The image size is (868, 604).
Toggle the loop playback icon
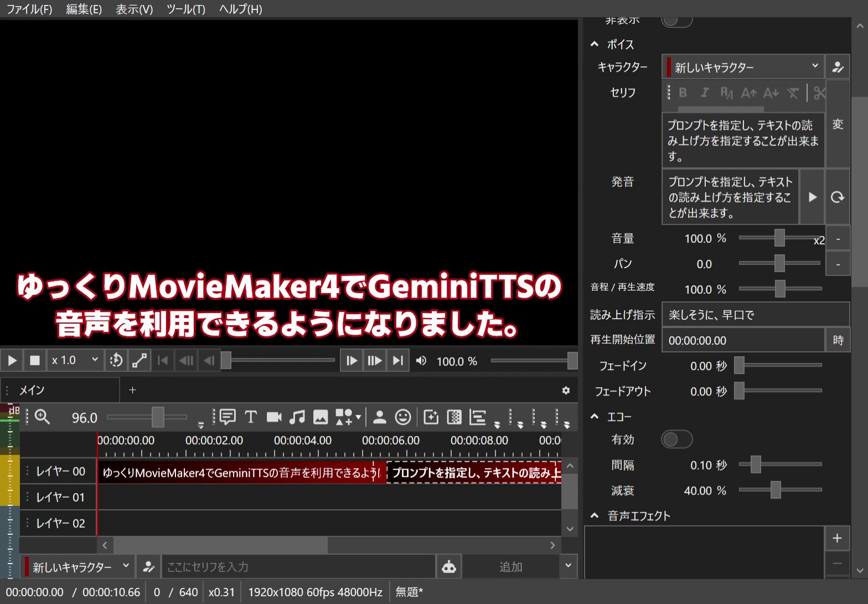[116, 361]
